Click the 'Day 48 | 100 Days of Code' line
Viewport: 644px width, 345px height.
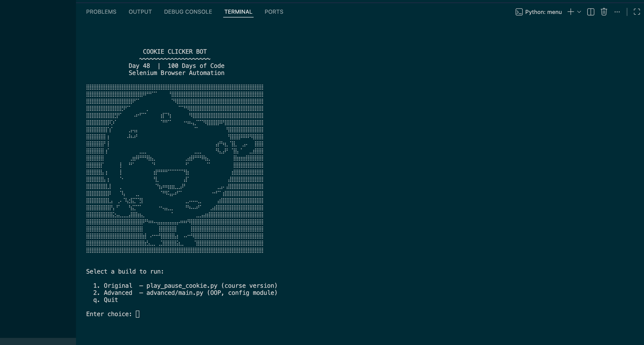[176, 66]
